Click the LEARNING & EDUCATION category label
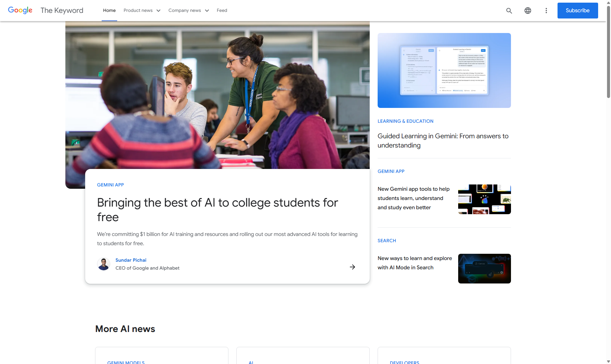Screen dimensions: 611x364 pos(405,121)
